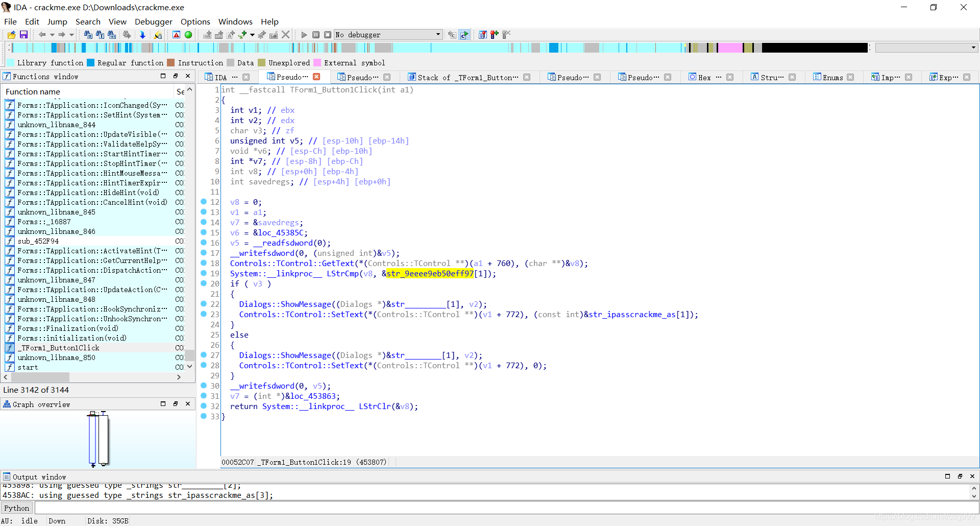Click the Python console button

(17, 508)
